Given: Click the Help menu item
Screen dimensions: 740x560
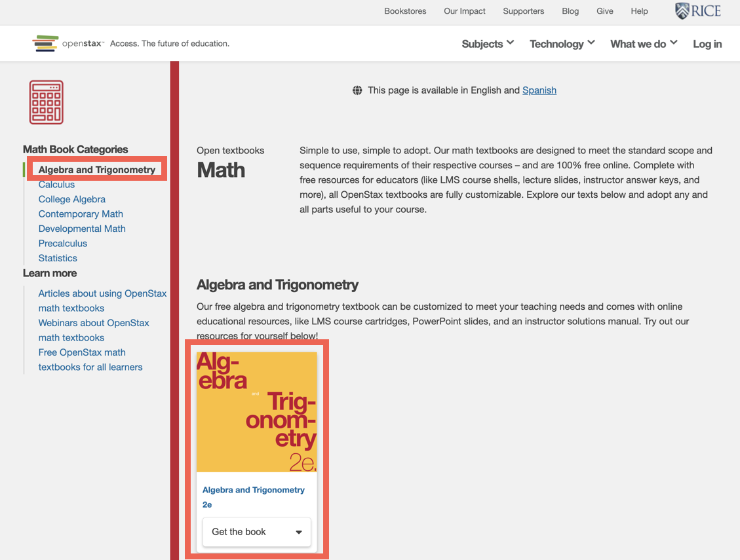Looking at the screenshot, I should tap(639, 11).
